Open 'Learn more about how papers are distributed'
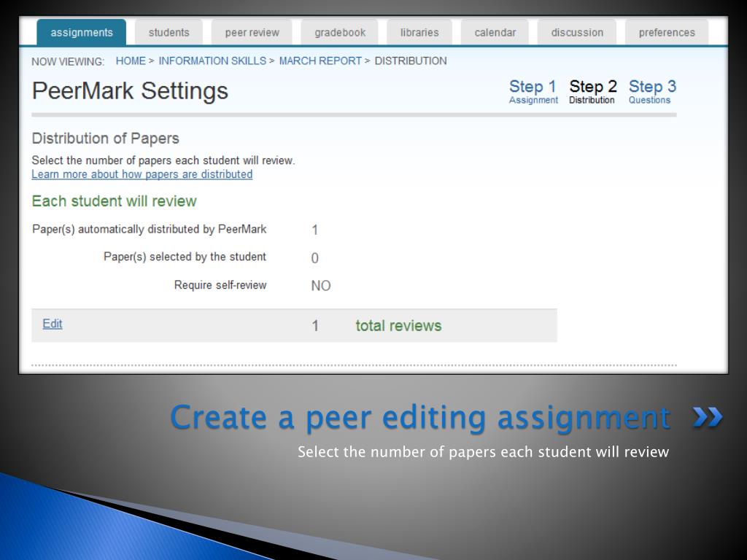Screen dimensions: 747x560 tap(142, 174)
